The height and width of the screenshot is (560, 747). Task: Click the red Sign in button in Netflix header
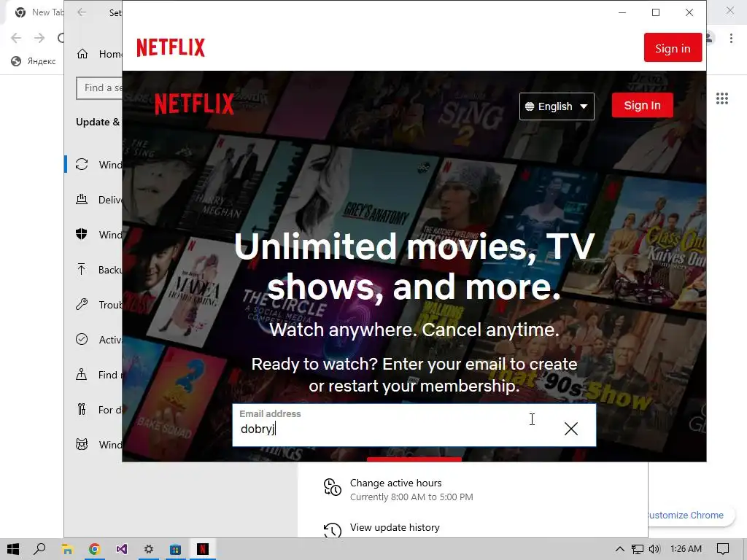673,47
